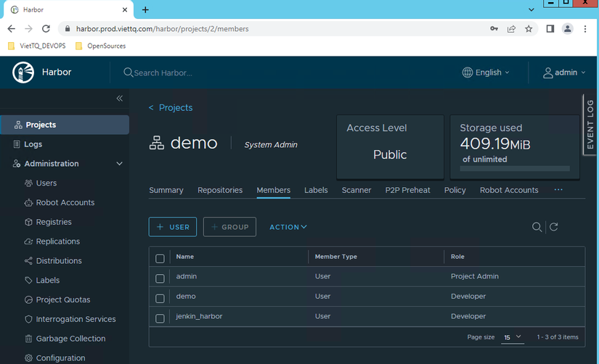Bookmark this page with star icon
Viewport: 599px width, 364px height.
[x=529, y=29]
